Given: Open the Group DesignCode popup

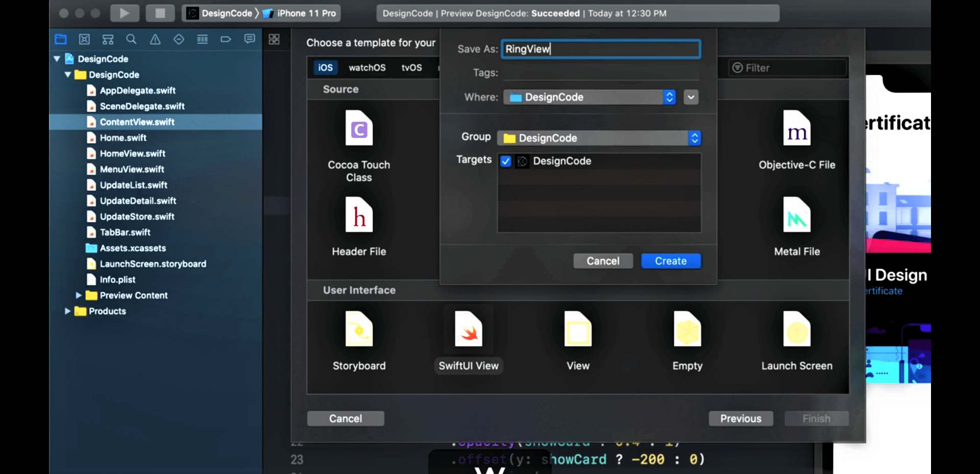Looking at the screenshot, I should [x=599, y=138].
